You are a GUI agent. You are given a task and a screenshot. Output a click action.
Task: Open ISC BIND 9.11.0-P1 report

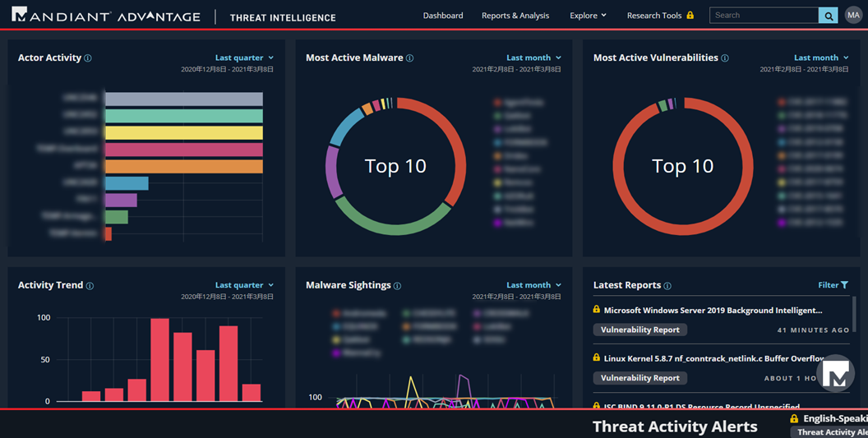pyautogui.click(x=701, y=406)
